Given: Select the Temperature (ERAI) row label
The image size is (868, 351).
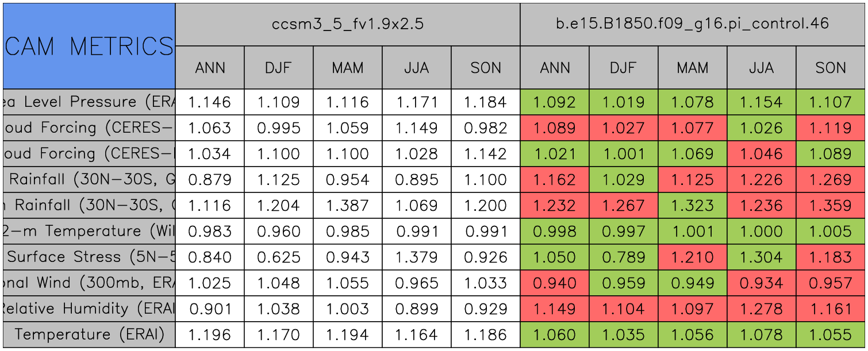Looking at the screenshot, I should point(89,334).
